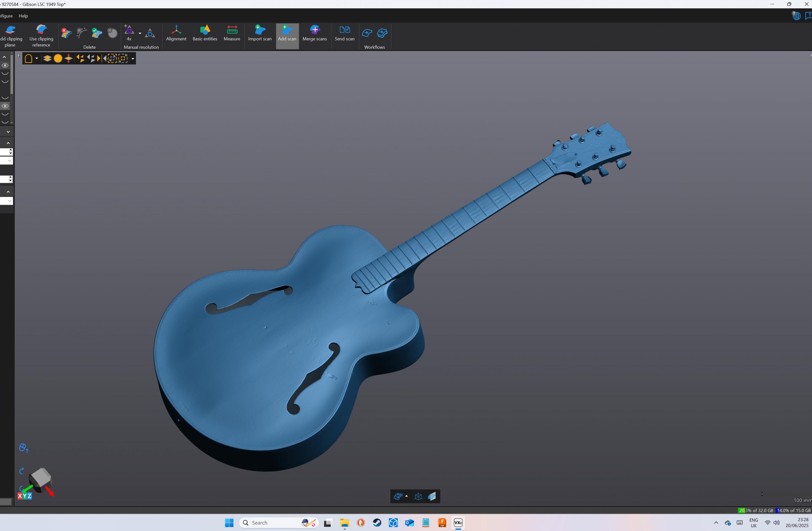Click the XYZ axes button

click(25, 496)
